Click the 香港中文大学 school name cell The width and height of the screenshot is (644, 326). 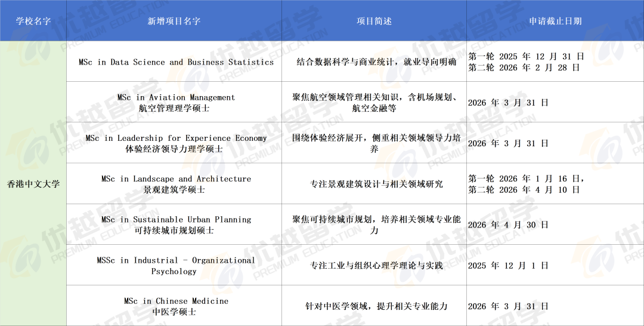tap(33, 184)
